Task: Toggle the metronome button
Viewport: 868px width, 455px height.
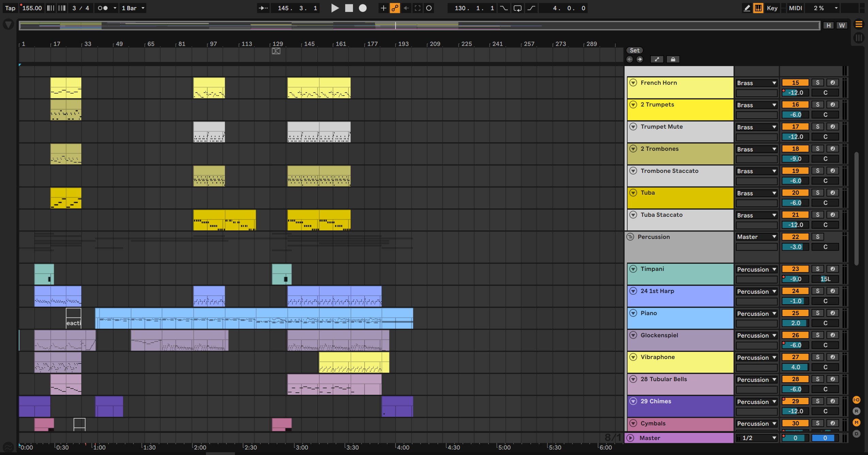Action: tap(103, 8)
